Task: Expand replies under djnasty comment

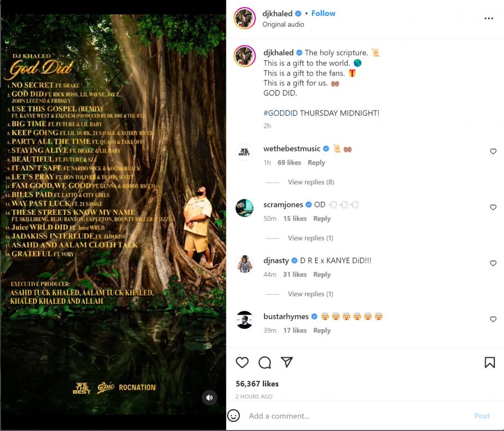Action: click(x=310, y=294)
